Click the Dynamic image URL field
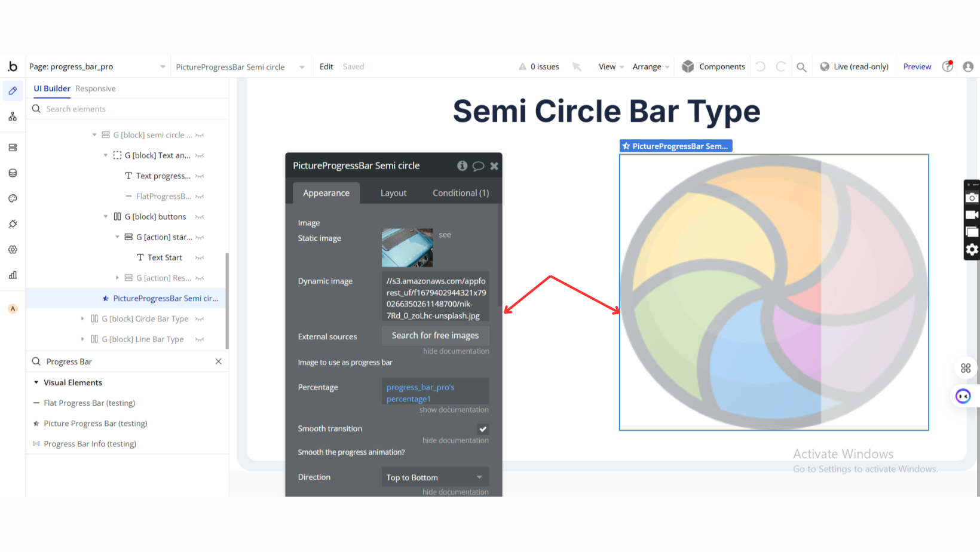The height and width of the screenshot is (552, 980). [435, 298]
